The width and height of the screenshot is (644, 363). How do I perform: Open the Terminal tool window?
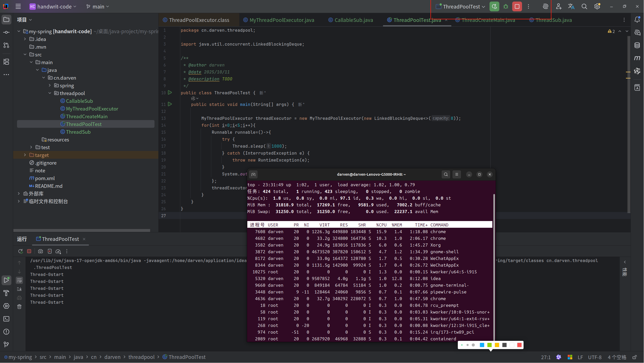coord(6,319)
